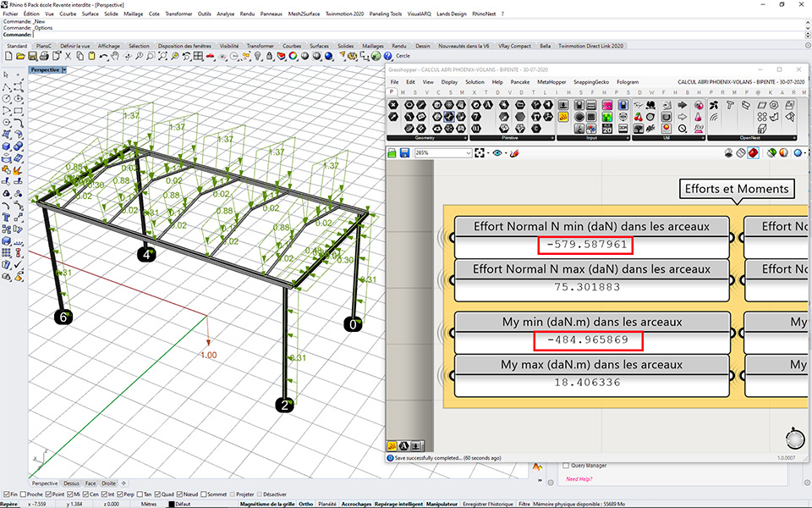This screenshot has height=508, width=812.
Task: Toggle Magnétisme de la grille in status bar
Action: point(267,504)
